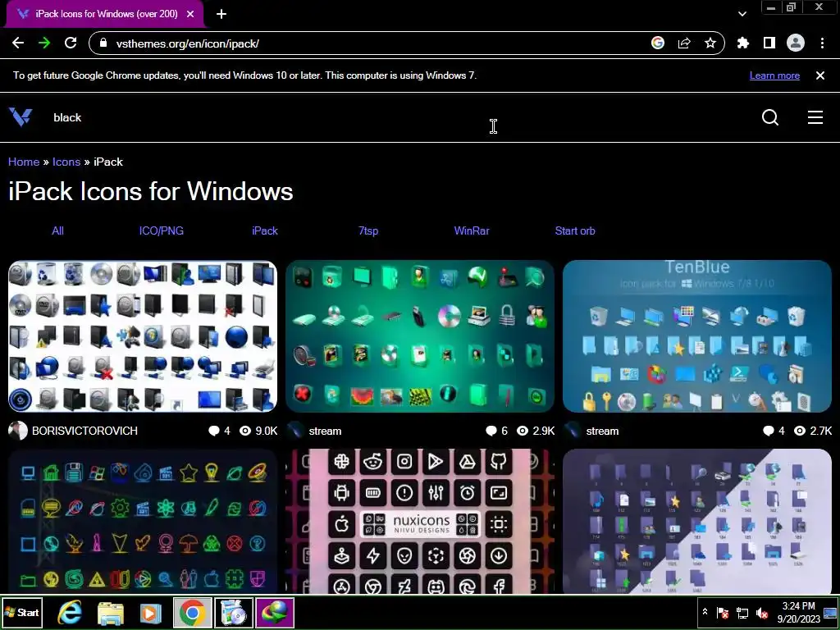
Task: Go to Icons breadcrumb link
Action: coord(66,162)
